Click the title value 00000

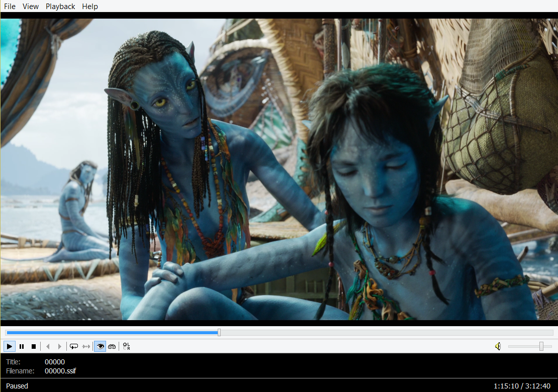pos(55,362)
